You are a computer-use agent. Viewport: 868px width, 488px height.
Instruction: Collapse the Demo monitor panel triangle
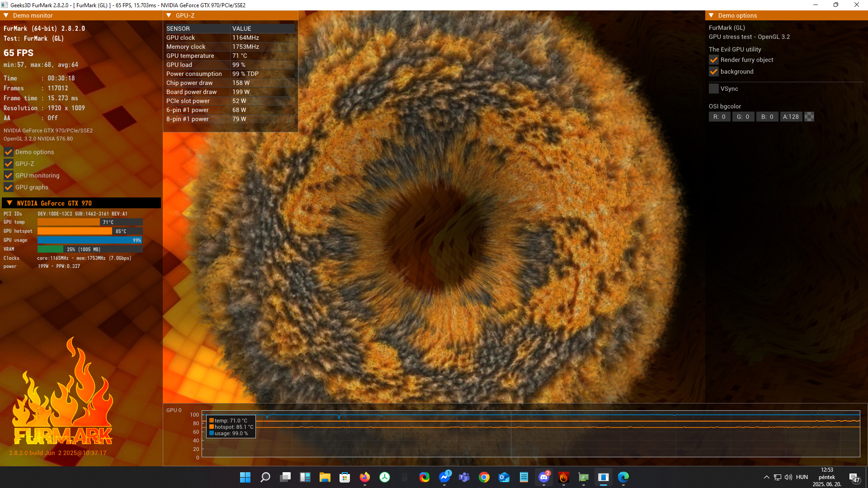pos(6,15)
